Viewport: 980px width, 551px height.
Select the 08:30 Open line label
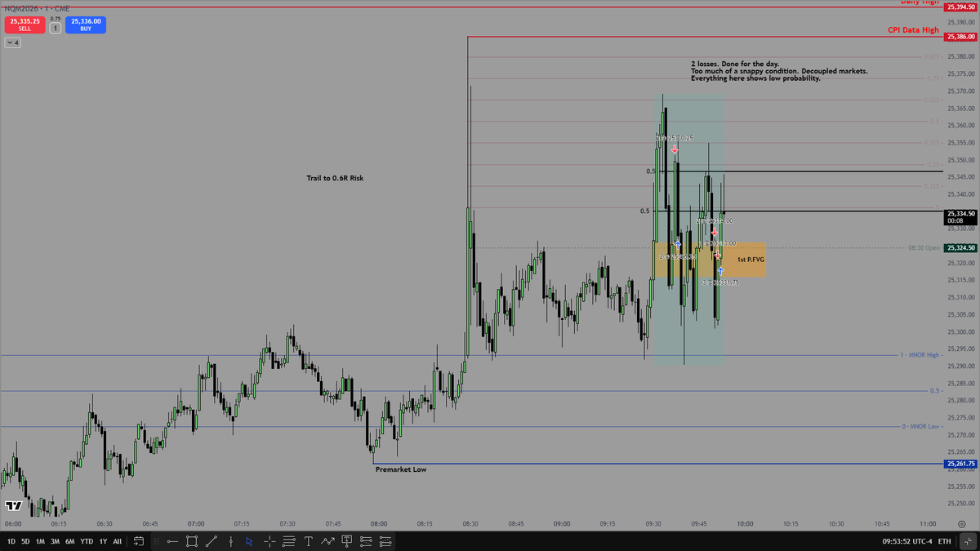pyautogui.click(x=924, y=247)
